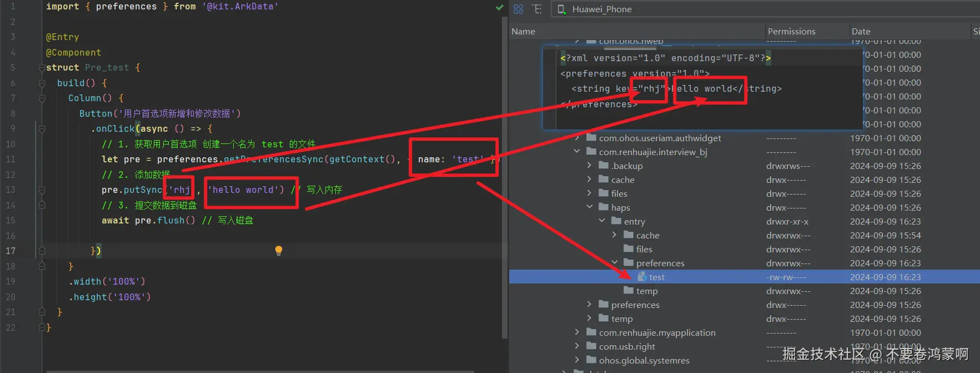Screen dimensions: 980x373
Task: Toggle code fold marker at Column() line
Action: (x=42, y=98)
